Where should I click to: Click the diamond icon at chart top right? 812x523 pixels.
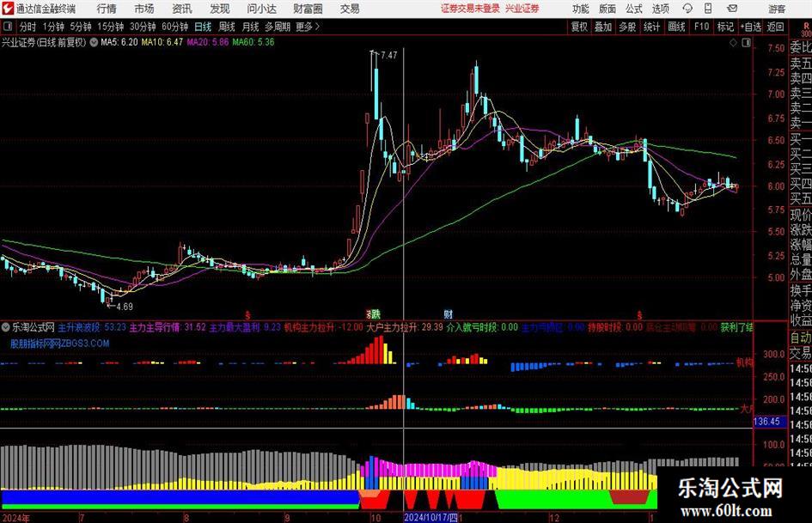[x=733, y=43]
